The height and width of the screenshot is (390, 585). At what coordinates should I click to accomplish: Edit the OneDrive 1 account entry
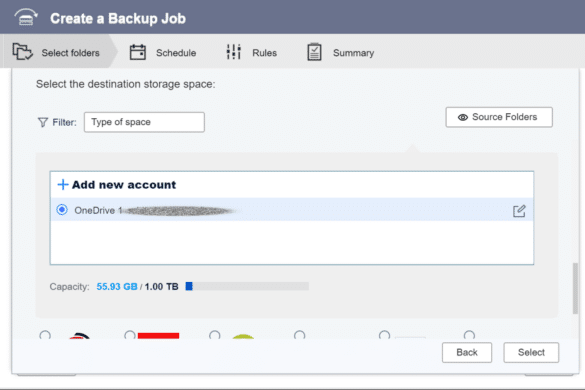pos(519,211)
